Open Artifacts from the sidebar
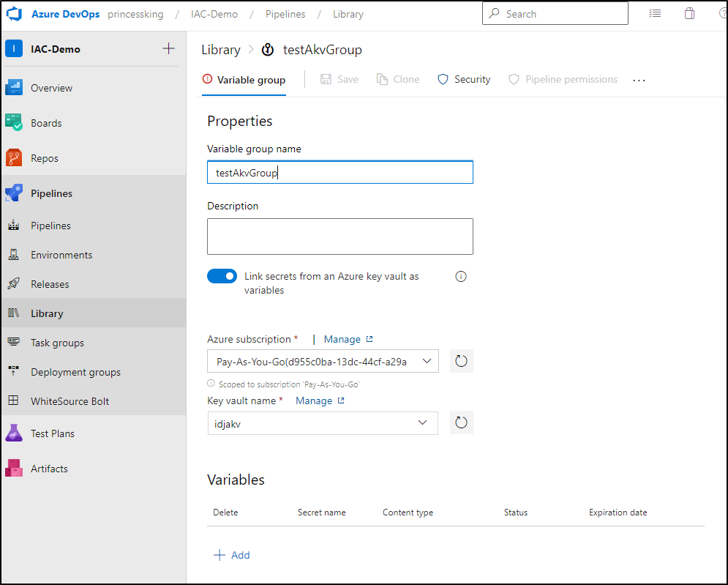Image resolution: width=728 pixels, height=585 pixels. tap(94, 469)
